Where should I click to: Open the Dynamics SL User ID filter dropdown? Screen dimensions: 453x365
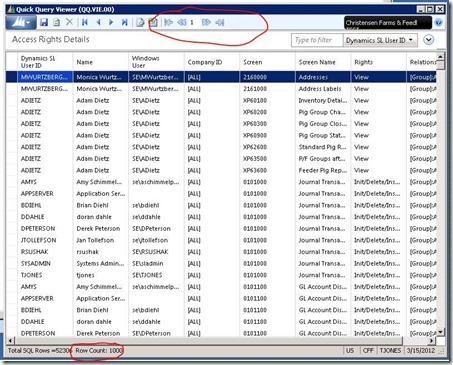click(x=380, y=40)
